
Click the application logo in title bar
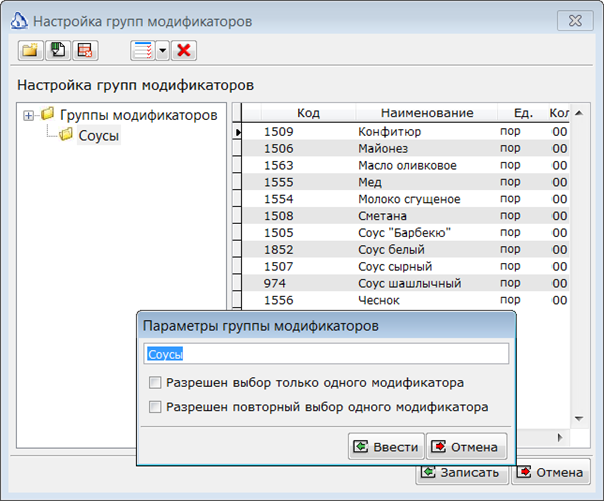click(19, 21)
